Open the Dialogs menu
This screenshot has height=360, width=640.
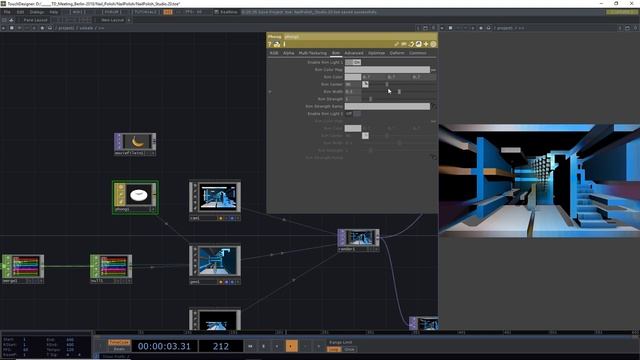point(37,12)
